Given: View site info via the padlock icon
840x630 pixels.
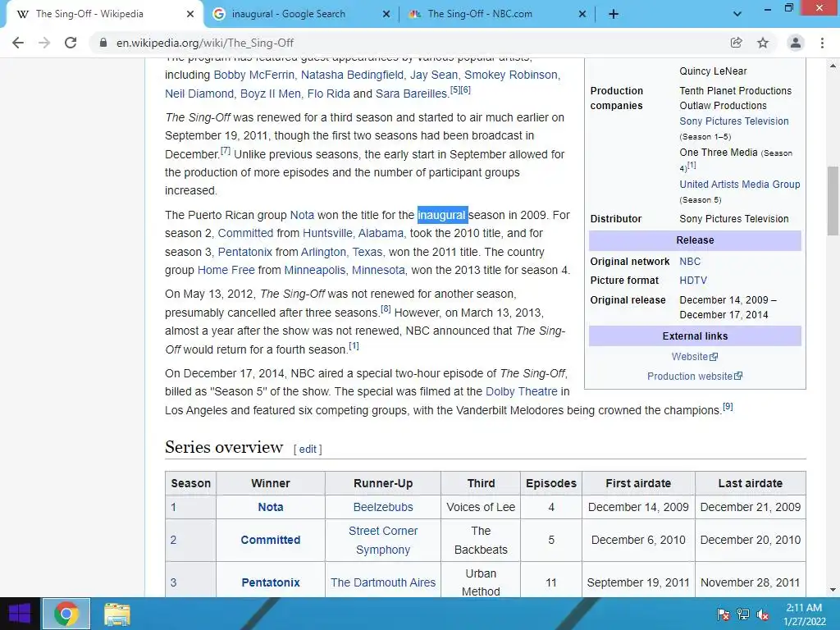Looking at the screenshot, I should coord(103,43).
